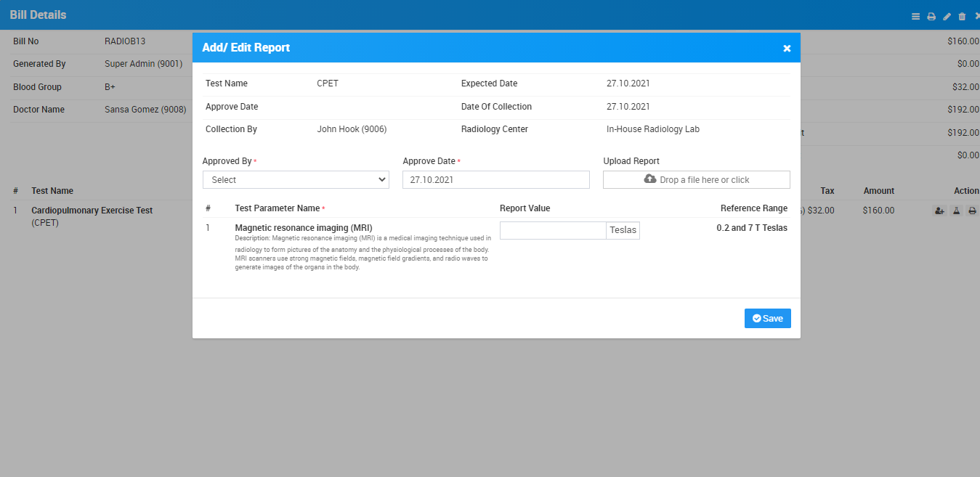980x477 pixels.
Task: Click the Teslas unit label
Action: (623, 230)
